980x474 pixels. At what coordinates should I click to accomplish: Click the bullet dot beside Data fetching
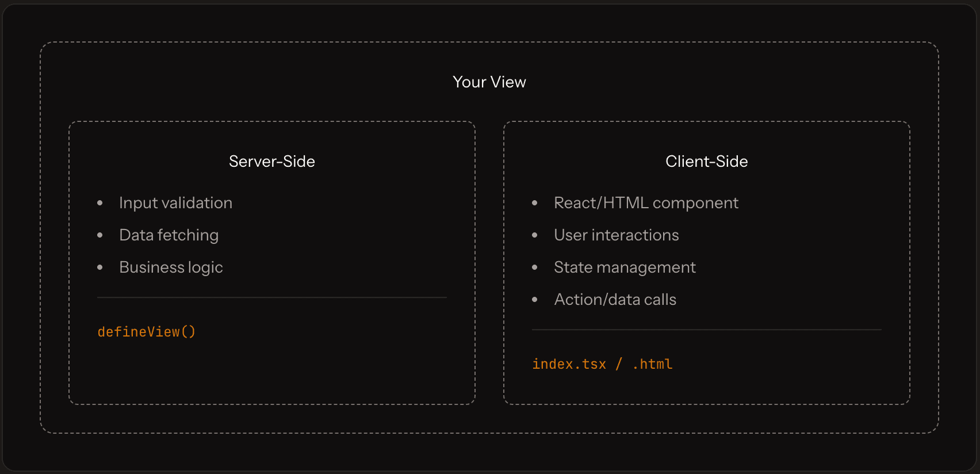(100, 235)
